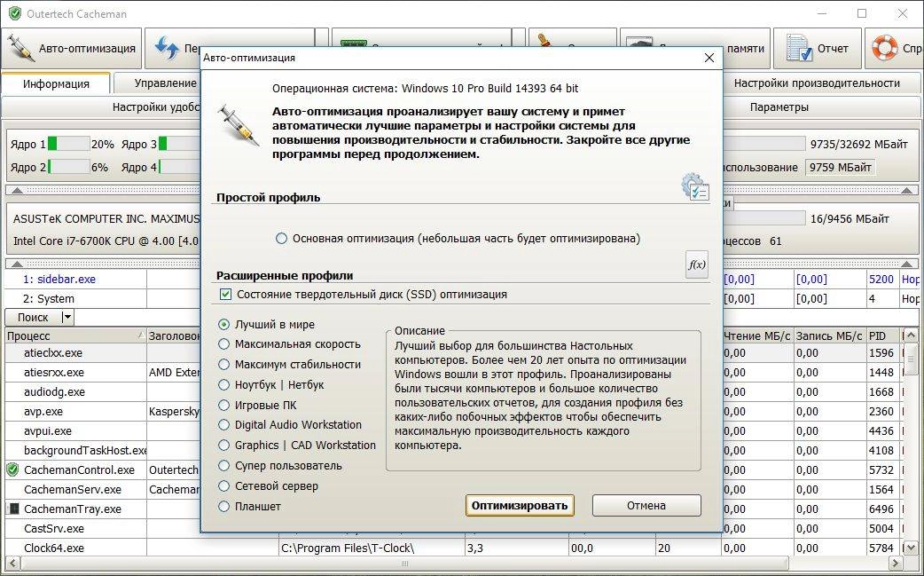Select the 2: System row
924x576 pixels.
click(48, 299)
